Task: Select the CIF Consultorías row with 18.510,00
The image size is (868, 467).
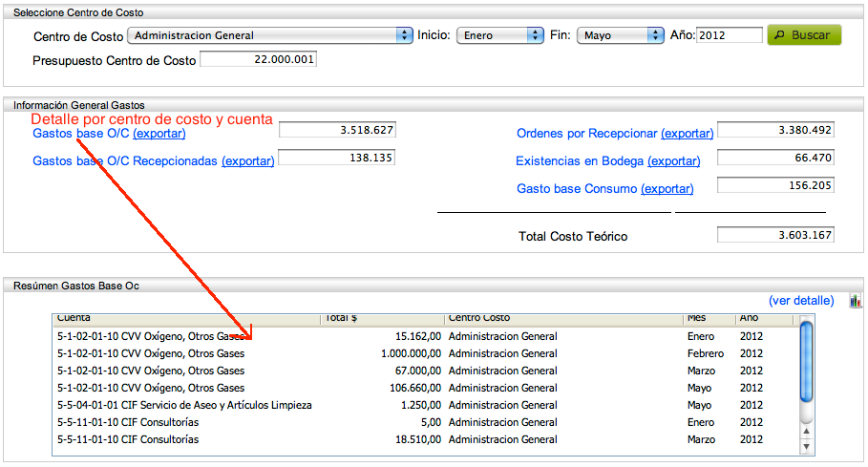Action: [426, 439]
